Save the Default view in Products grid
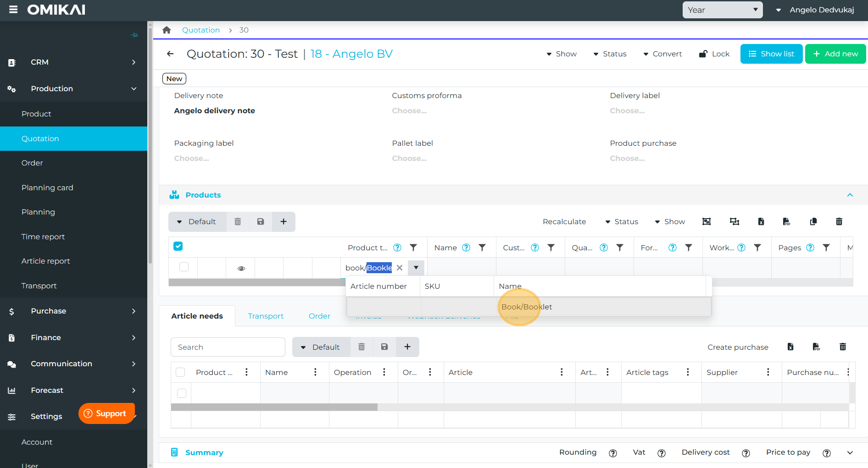The width and height of the screenshot is (868, 468). (x=261, y=222)
